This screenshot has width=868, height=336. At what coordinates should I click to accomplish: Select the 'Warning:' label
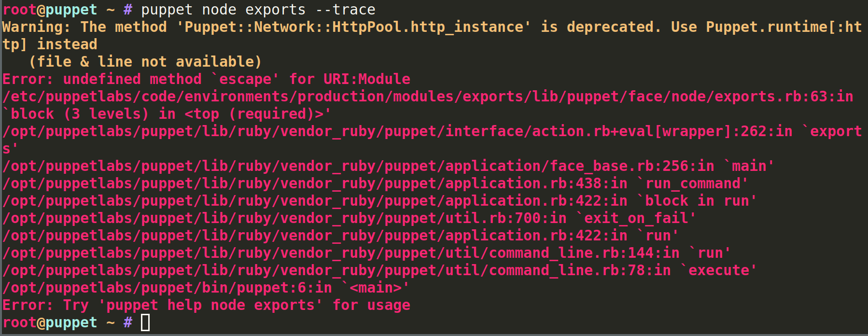(37, 27)
